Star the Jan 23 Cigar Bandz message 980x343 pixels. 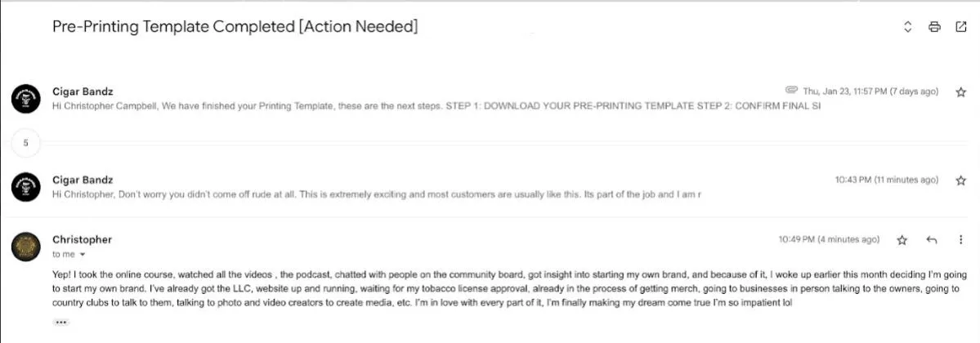click(961, 91)
